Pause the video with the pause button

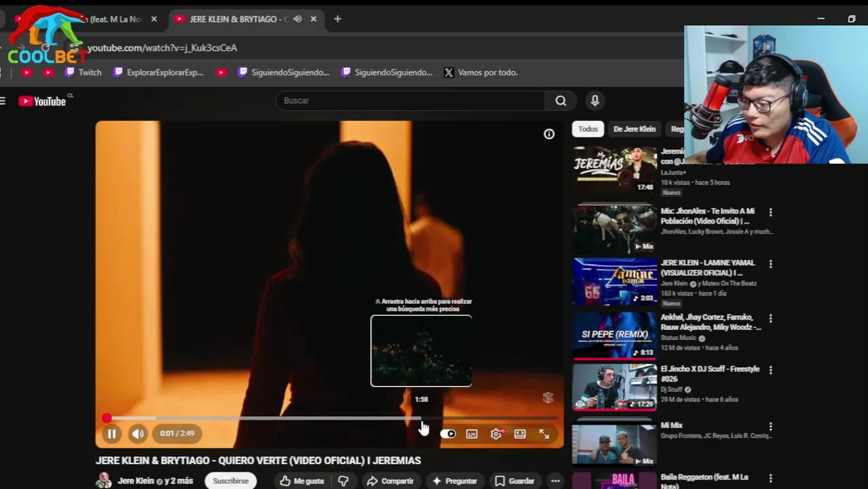point(111,433)
